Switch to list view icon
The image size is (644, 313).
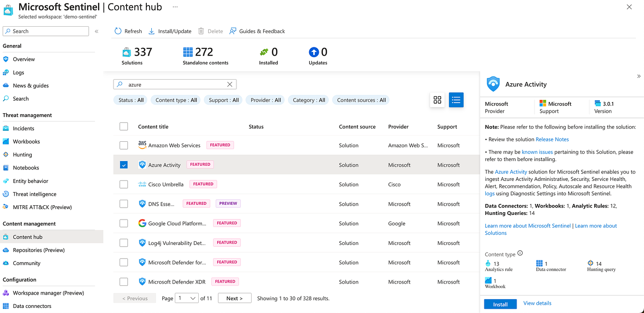[456, 100]
